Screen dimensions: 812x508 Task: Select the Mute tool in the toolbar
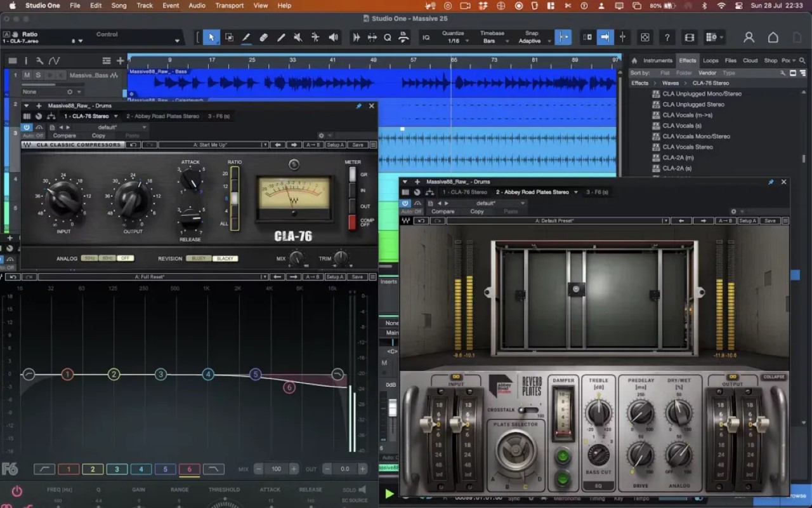[298, 37]
